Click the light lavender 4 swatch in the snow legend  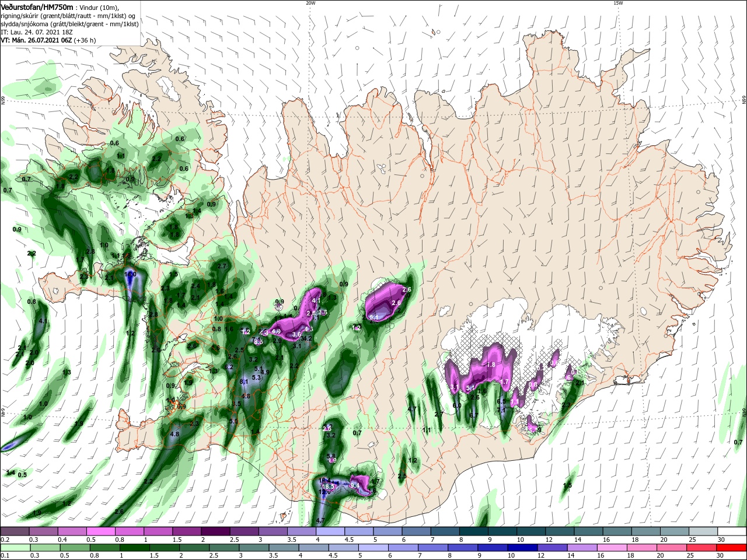coord(330,531)
